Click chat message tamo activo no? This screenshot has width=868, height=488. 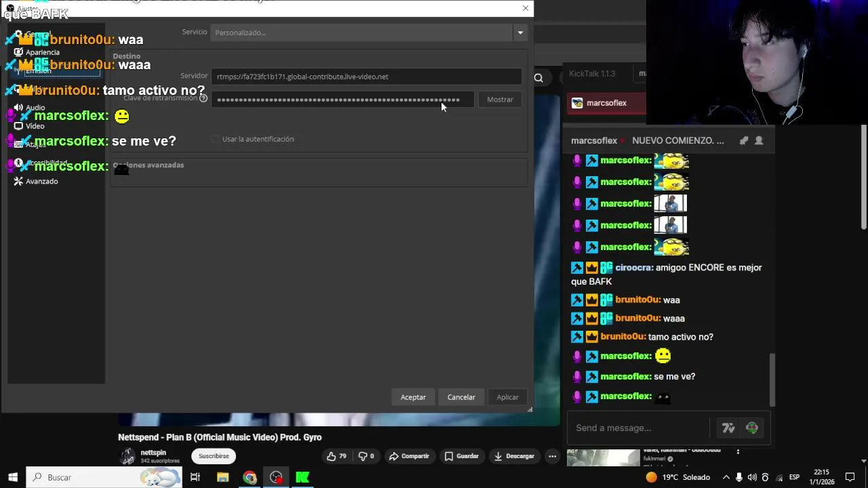(x=680, y=337)
